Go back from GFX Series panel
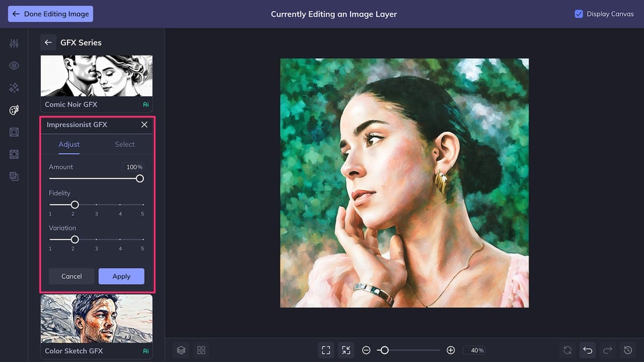644x362 pixels. point(48,42)
